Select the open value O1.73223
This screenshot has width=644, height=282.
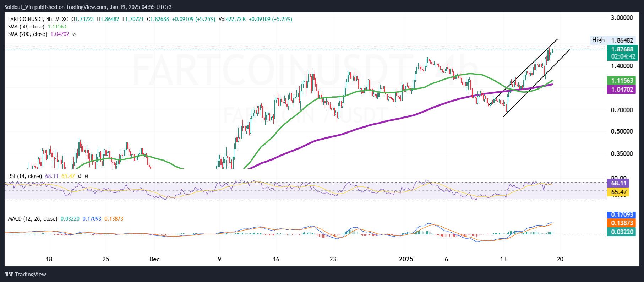coord(83,19)
